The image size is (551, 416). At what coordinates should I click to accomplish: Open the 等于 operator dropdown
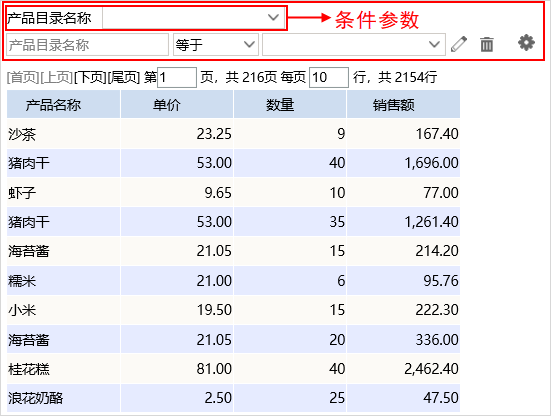[x=216, y=45]
